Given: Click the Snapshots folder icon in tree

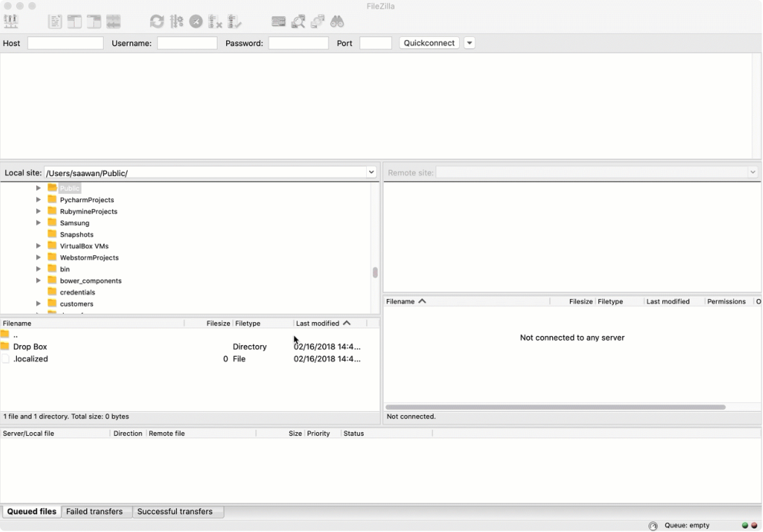Looking at the screenshot, I should [x=52, y=234].
